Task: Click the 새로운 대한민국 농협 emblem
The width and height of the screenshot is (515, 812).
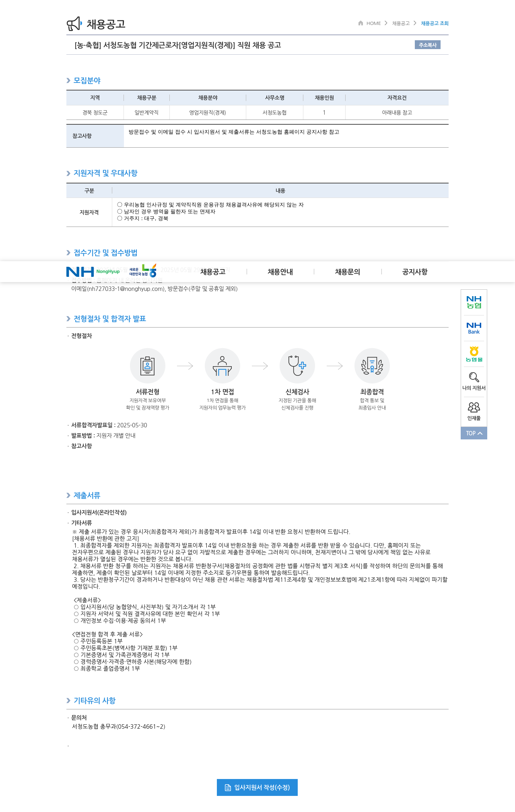Action: tap(143, 271)
